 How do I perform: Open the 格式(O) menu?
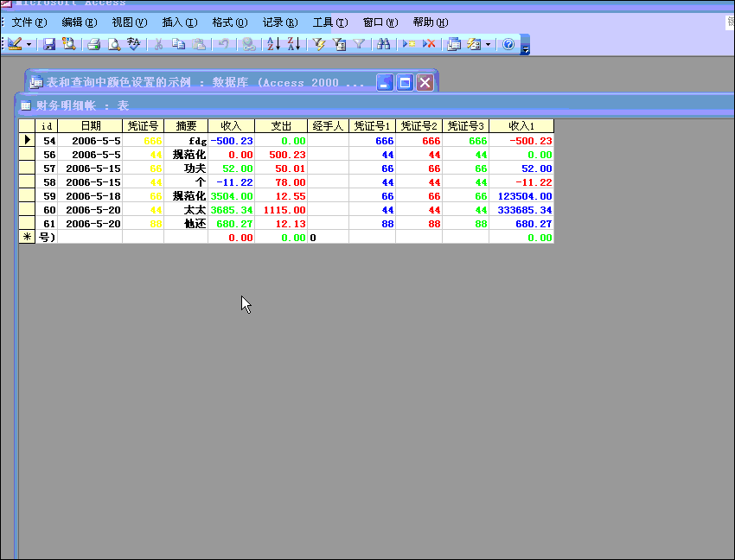pos(230,22)
